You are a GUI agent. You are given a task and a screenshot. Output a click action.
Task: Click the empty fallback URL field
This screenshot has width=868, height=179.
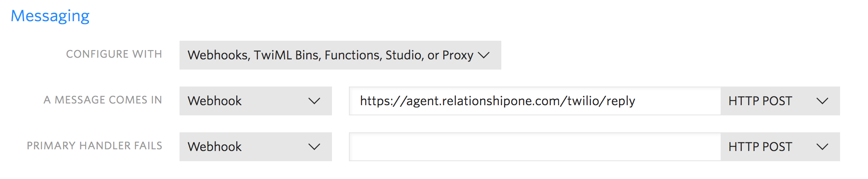click(535, 147)
